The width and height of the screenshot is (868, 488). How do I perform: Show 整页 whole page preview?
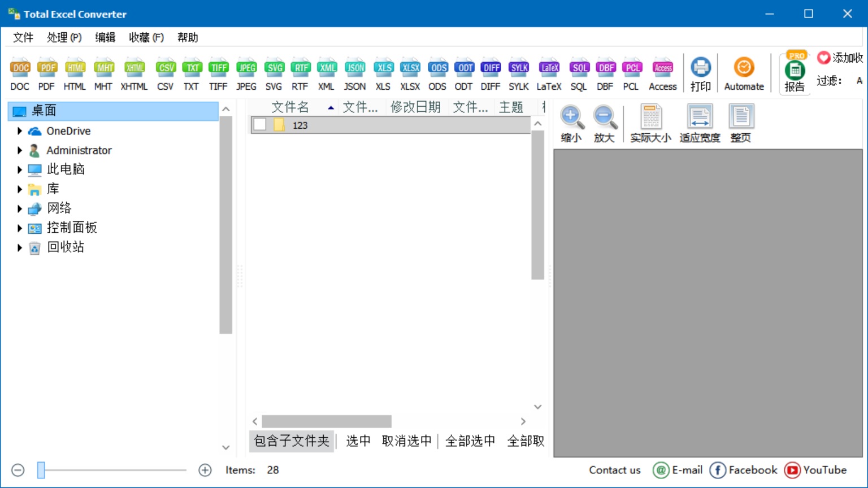[x=741, y=124]
